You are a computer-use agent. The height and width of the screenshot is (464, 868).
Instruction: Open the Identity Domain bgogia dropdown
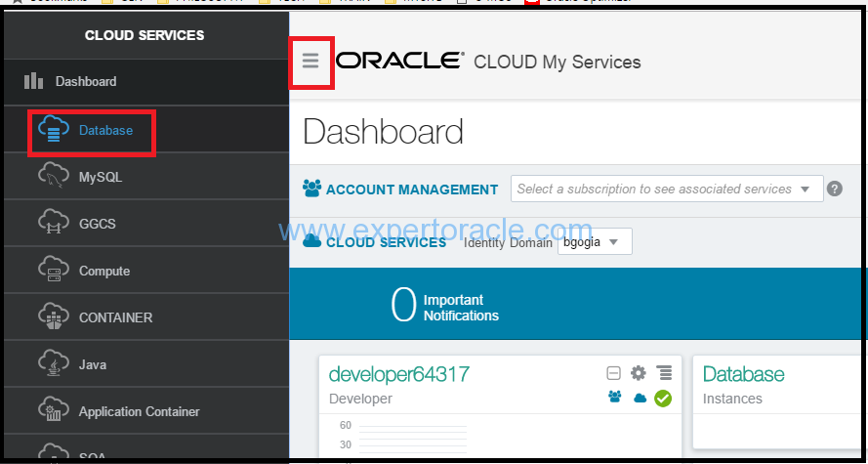[595, 242]
